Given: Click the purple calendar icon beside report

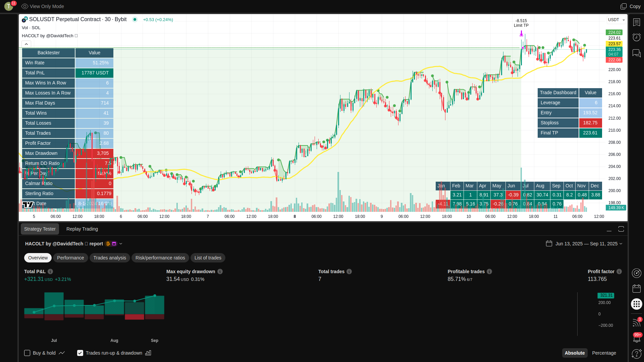Looking at the screenshot, I should (114, 244).
